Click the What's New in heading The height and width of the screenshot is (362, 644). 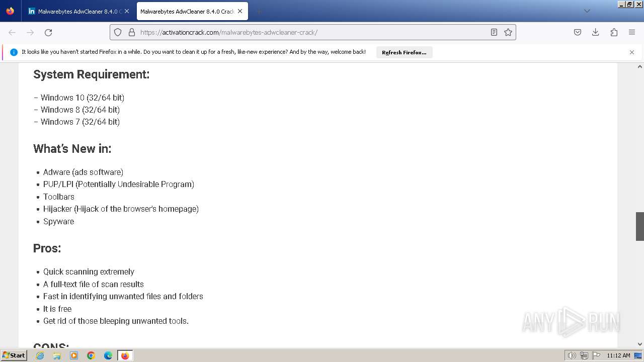tap(72, 149)
